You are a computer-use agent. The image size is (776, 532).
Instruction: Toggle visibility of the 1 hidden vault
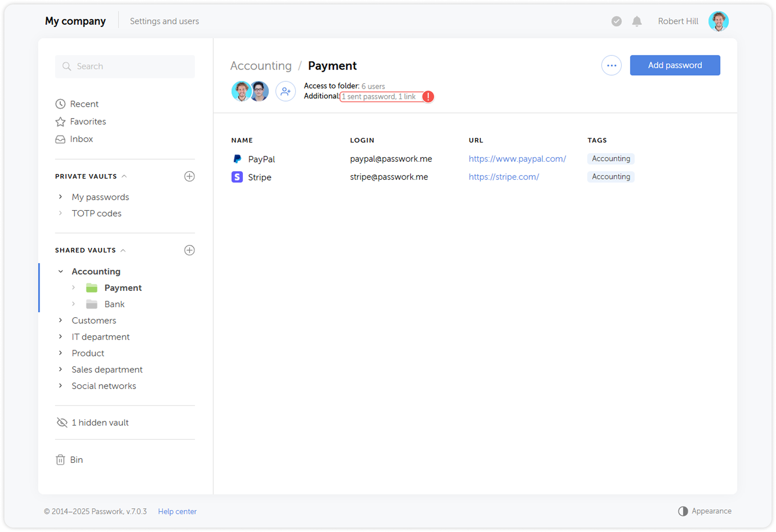(x=62, y=422)
